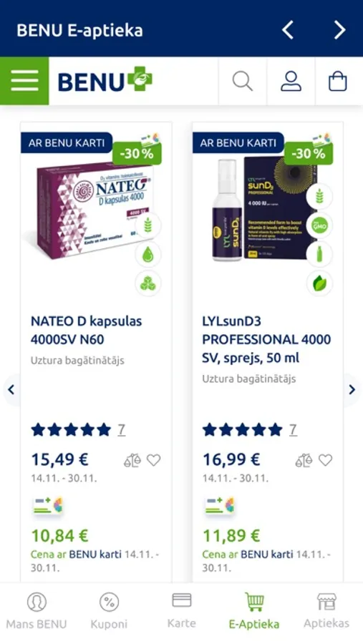
Task: Open LYLsunD3 PROFESSIONAL product title link
Action: point(266,339)
